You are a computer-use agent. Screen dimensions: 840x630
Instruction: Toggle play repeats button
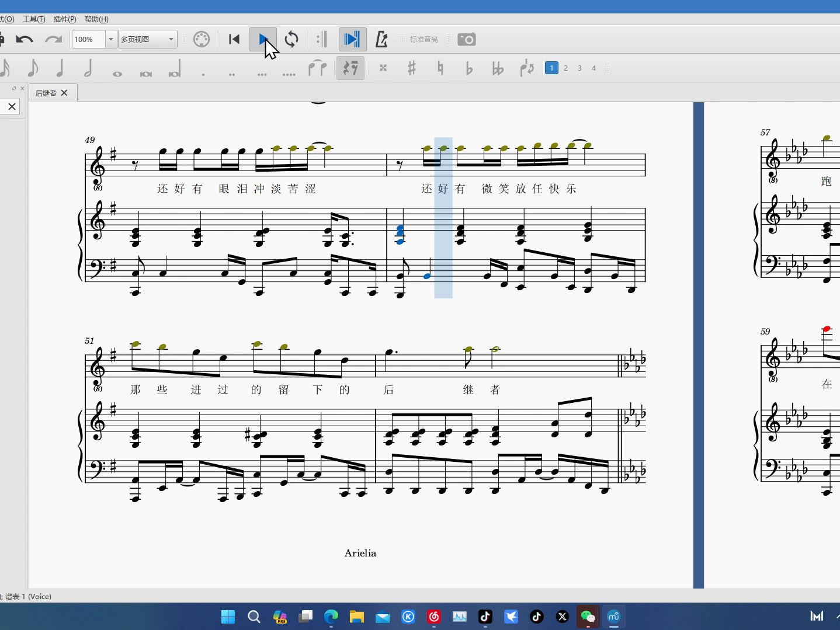[x=322, y=39]
